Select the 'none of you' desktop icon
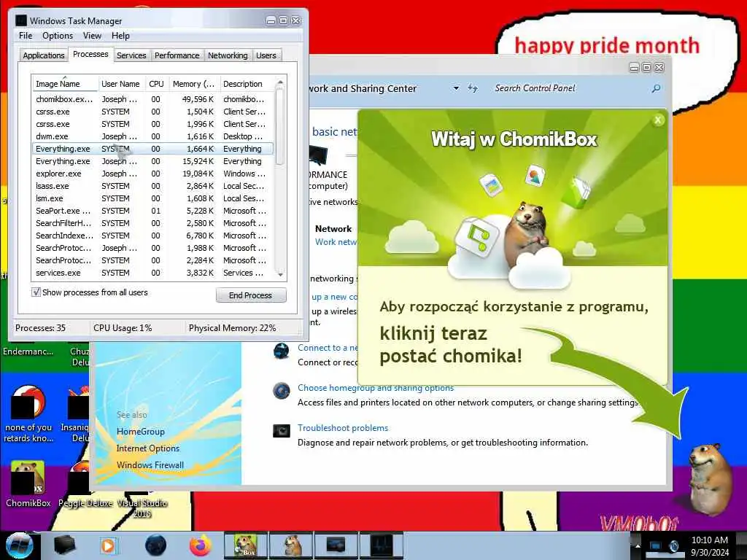Screen dimensions: 747x560 pos(28,414)
